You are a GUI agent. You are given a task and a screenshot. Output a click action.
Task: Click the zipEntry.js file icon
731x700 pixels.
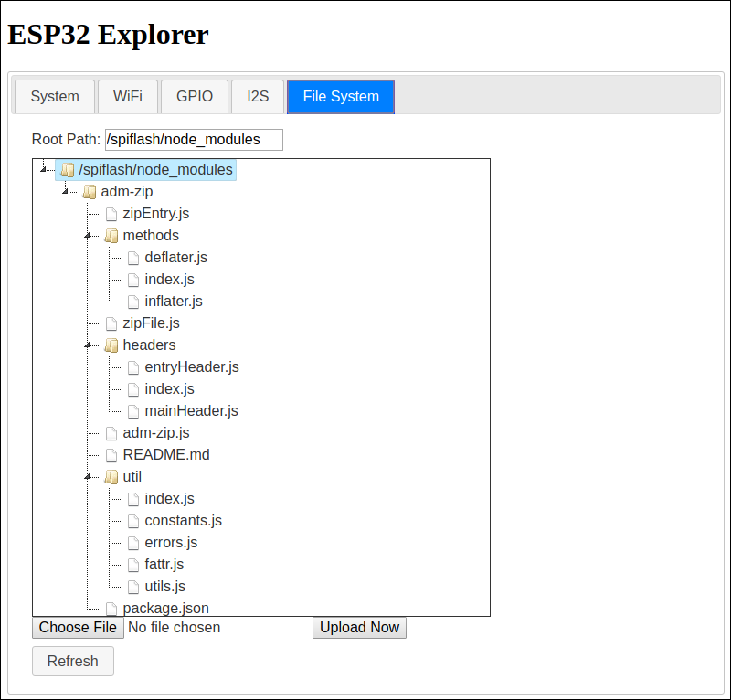pos(111,214)
